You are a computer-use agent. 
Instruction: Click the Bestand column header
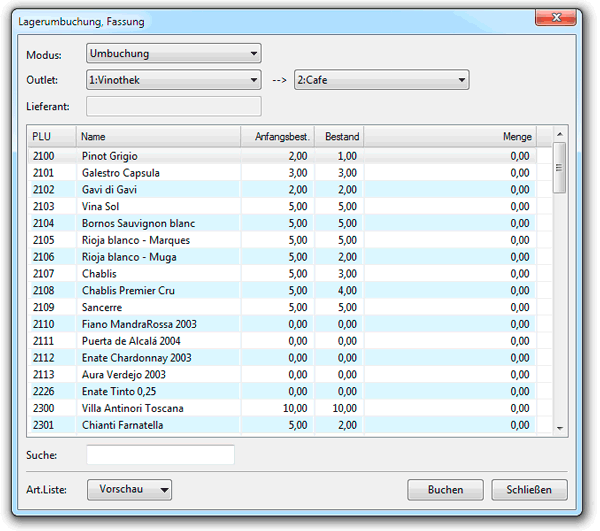coord(339,136)
